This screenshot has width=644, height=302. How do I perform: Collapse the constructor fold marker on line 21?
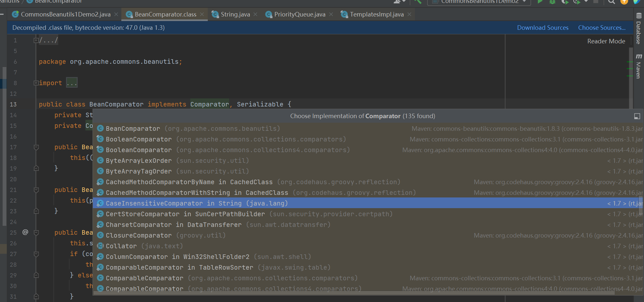pyautogui.click(x=36, y=190)
